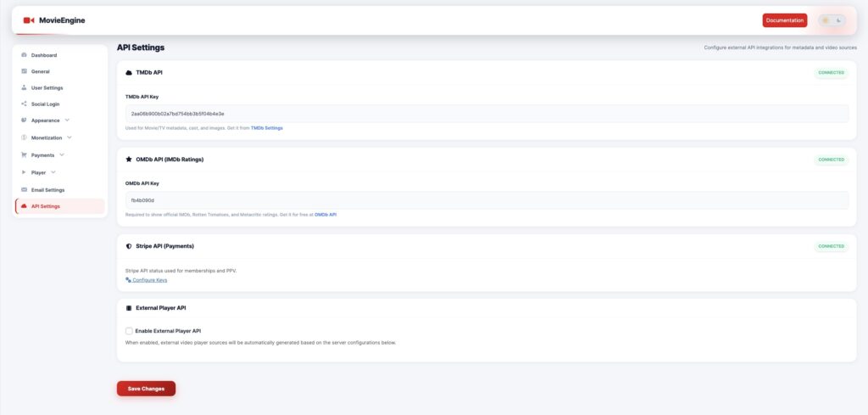
Task: Click the MovieEngine camera logo icon
Action: (x=29, y=20)
